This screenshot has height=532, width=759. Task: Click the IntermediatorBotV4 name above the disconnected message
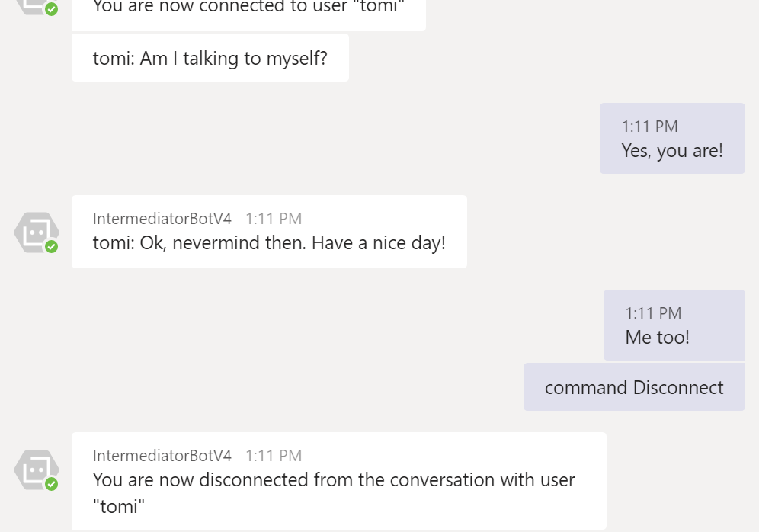tap(162, 456)
